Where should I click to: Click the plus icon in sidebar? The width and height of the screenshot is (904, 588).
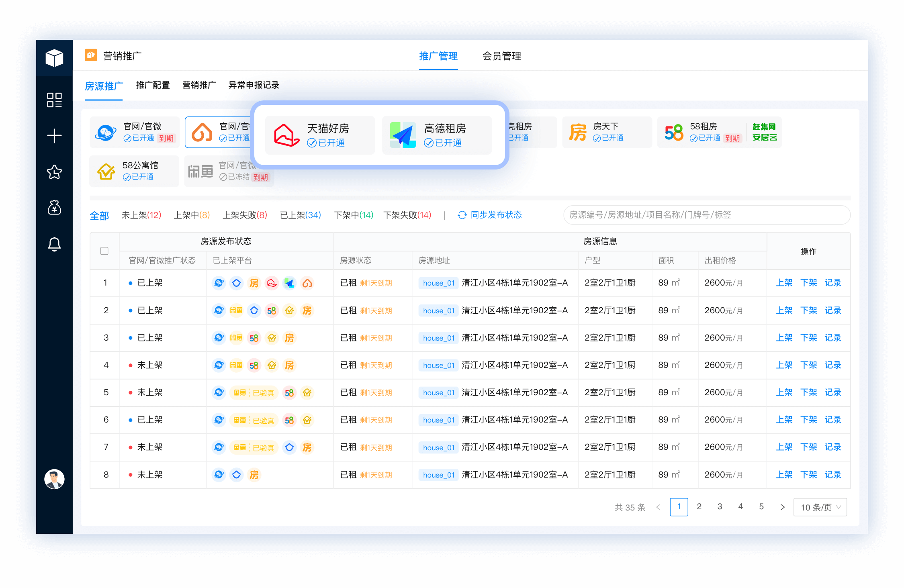click(x=54, y=136)
